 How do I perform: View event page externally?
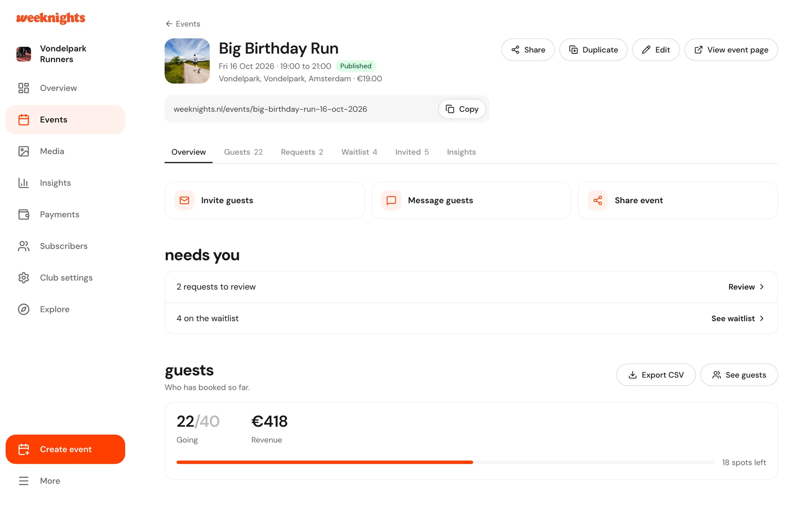click(731, 50)
